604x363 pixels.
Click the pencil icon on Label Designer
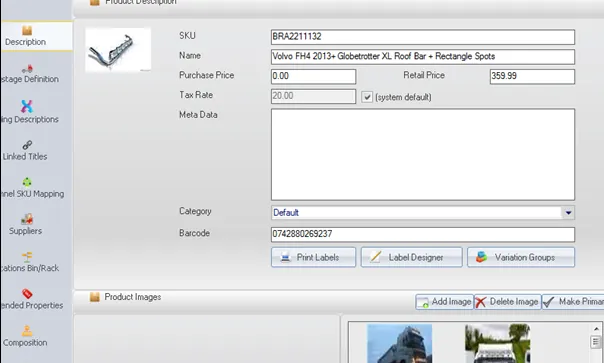pos(376,257)
